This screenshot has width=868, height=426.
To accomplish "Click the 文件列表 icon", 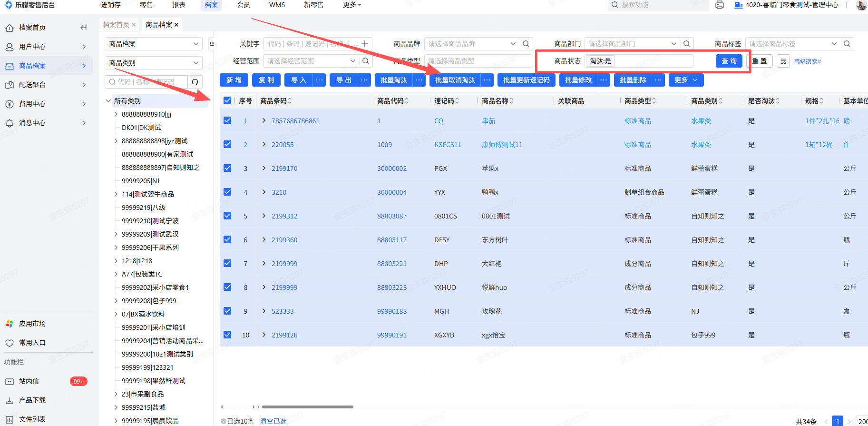I will 10,419.
